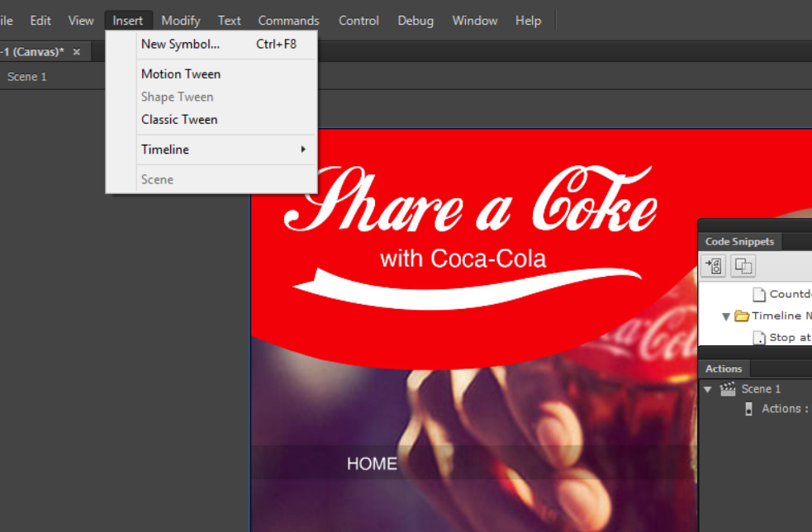Click the copy-to-clipboard icon in Code Snippets
The width and height of the screenshot is (812, 532).
click(744, 266)
